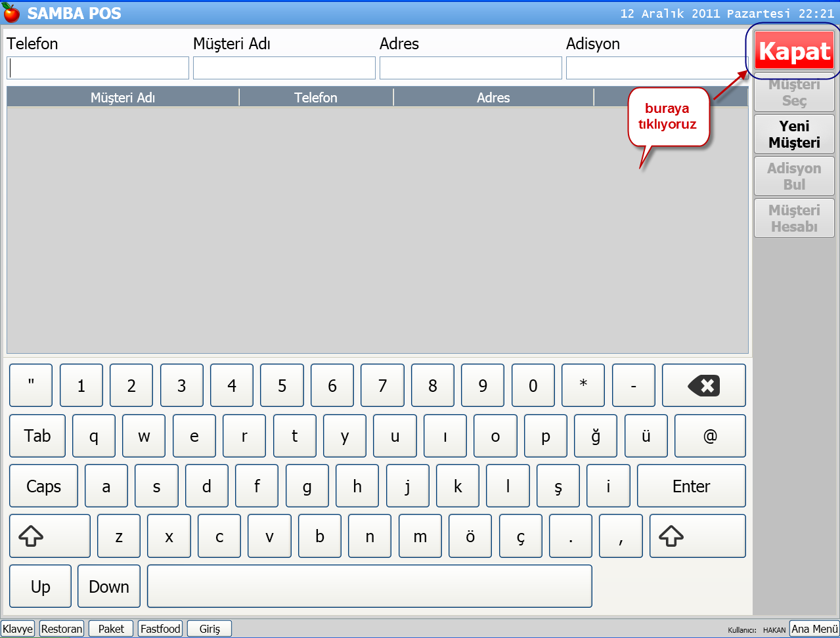The height and width of the screenshot is (638, 840).
Task: Tap the ç key
Action: [x=520, y=536]
